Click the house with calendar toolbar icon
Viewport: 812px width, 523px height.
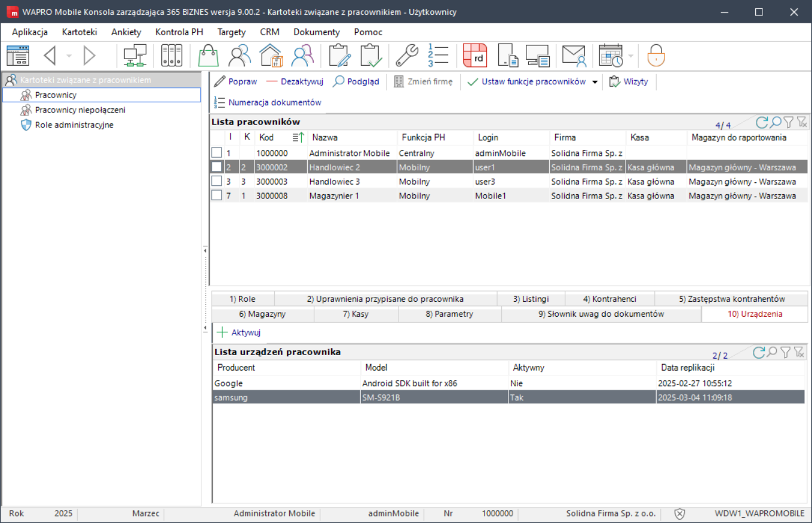click(271, 56)
